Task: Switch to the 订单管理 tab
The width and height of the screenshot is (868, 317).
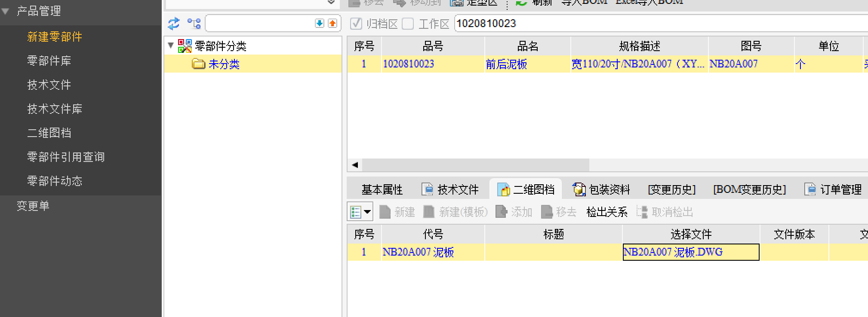Action: [833, 189]
